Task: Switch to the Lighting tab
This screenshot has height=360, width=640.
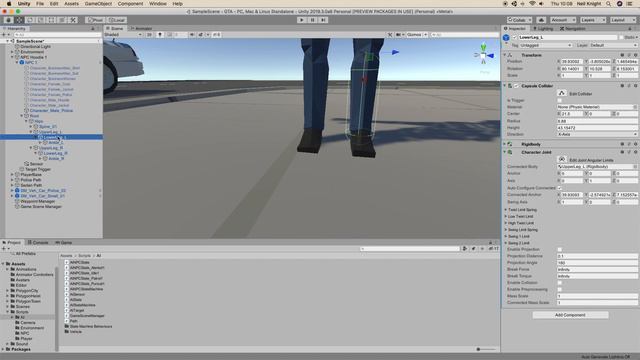Action: 543,29
